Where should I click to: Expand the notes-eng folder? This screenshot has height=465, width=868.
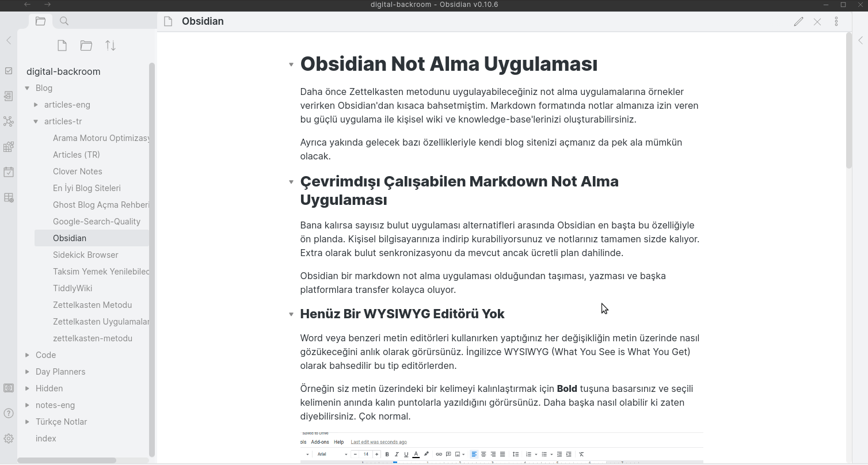coord(27,405)
